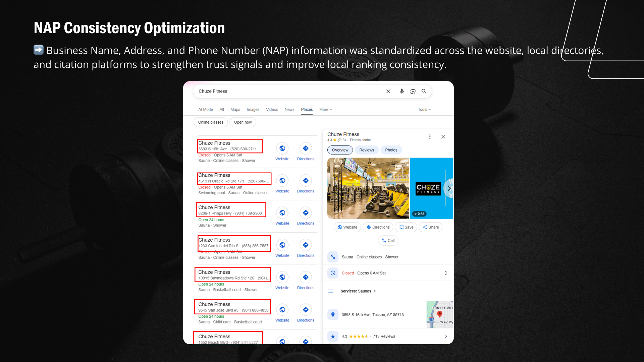Screen dimensions: 644x362
Task: Play the 0:58 Chuze Fitness video
Action: click(x=419, y=214)
